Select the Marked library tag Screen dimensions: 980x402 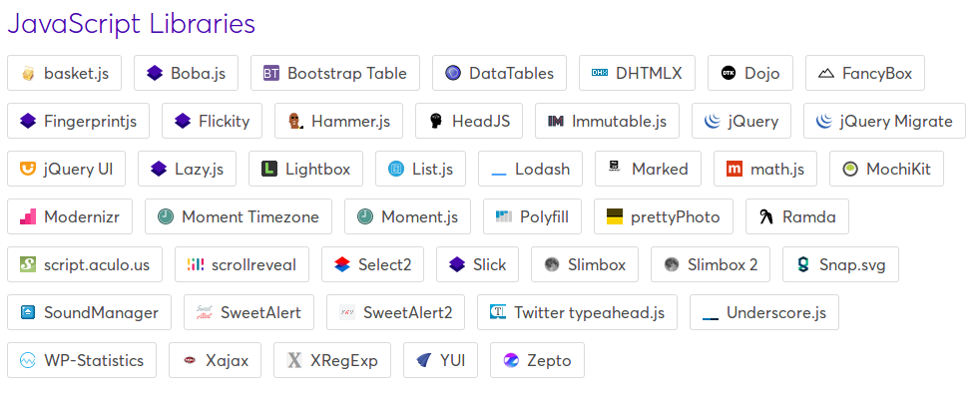coord(648,169)
